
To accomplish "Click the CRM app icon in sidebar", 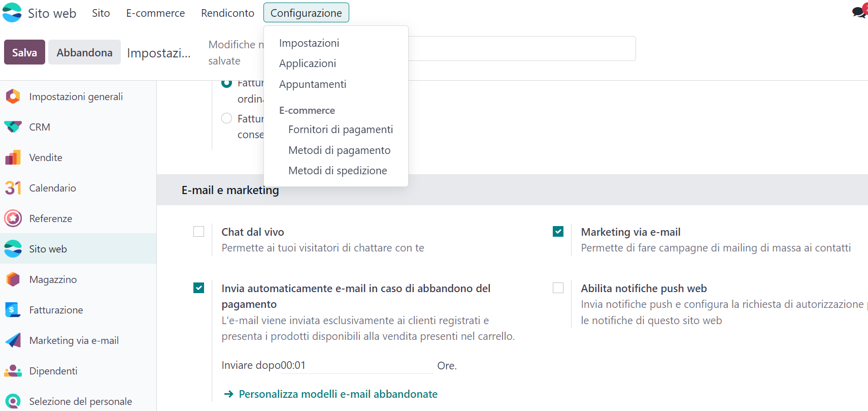I will (13, 127).
